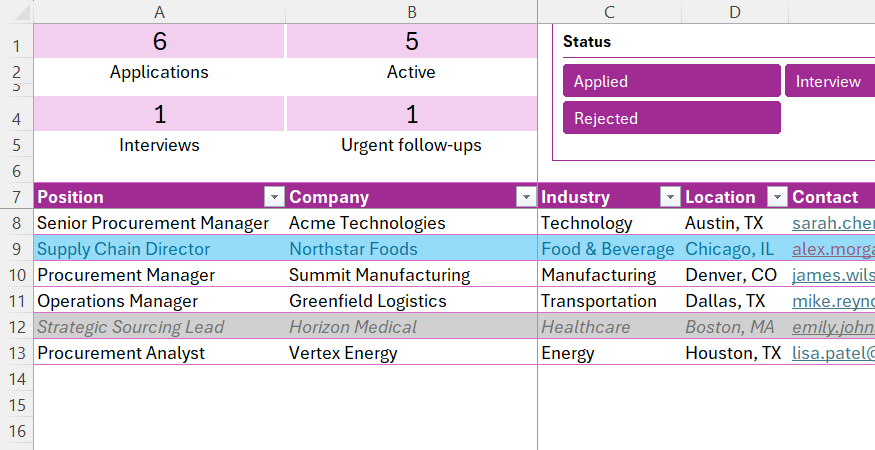Open mike.reynolds email link for Greenfield Logistics
This screenshot has width=875, height=450.
click(x=833, y=301)
